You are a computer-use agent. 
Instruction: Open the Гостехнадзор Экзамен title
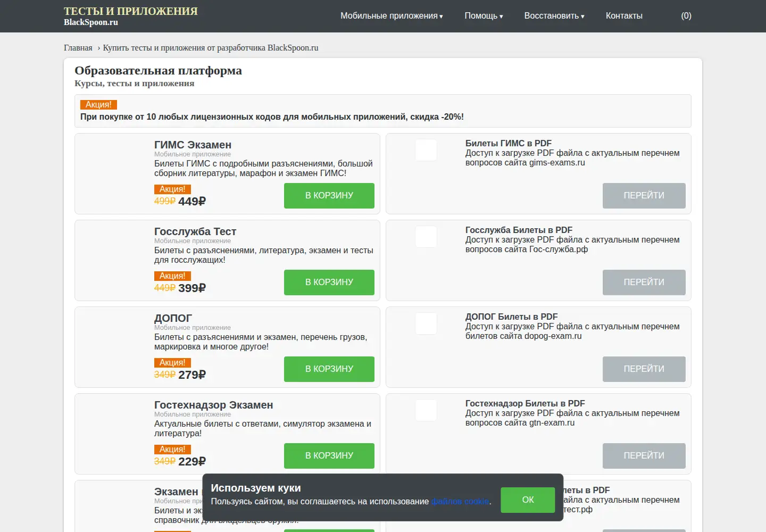[214, 405]
